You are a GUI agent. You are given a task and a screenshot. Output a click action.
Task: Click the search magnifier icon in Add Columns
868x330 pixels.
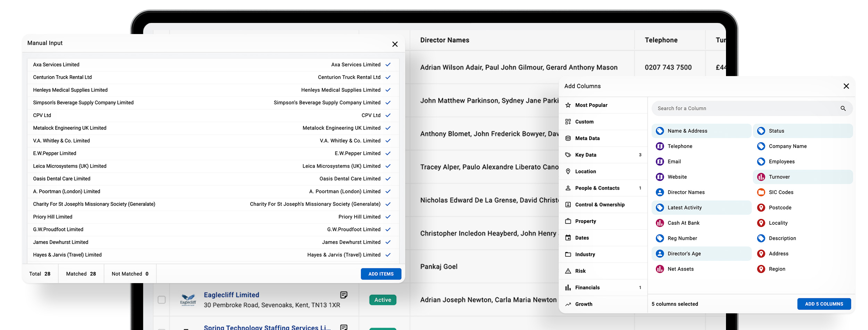pyautogui.click(x=843, y=108)
